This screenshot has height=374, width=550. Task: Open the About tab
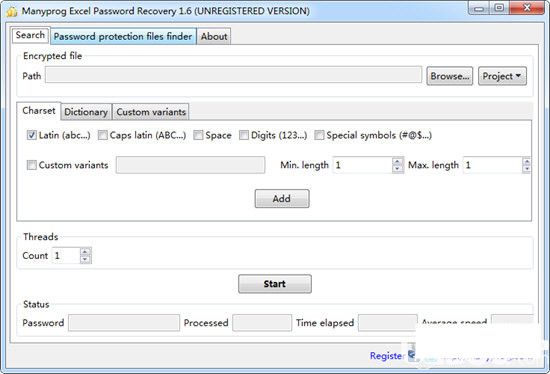[214, 36]
